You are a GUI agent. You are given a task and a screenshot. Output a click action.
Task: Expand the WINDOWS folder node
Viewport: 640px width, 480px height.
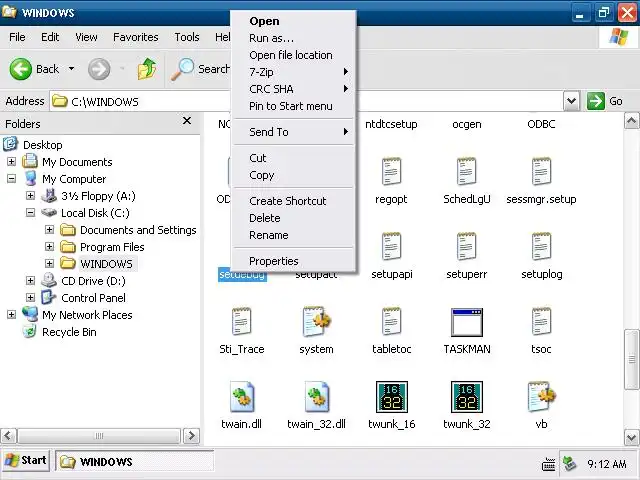pos(49,263)
